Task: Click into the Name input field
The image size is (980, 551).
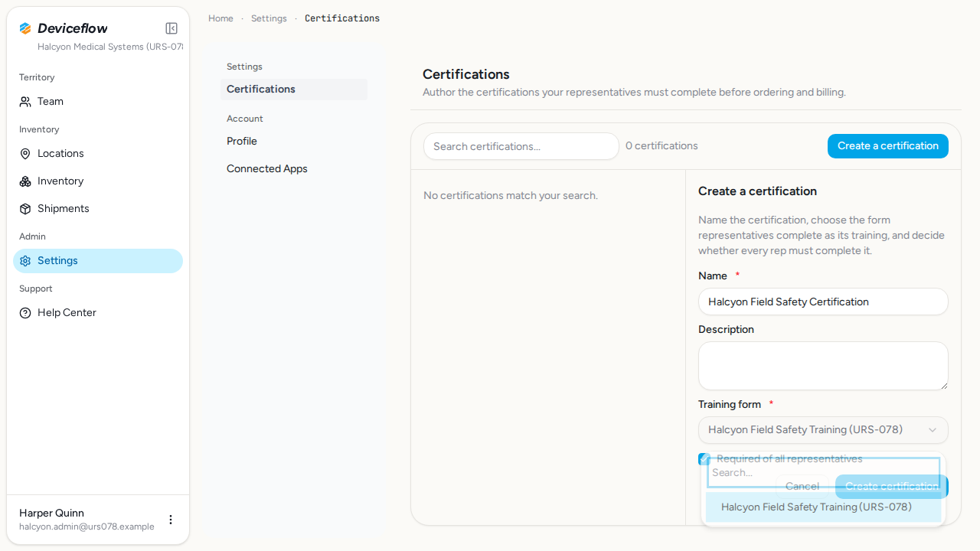Action: [823, 302]
